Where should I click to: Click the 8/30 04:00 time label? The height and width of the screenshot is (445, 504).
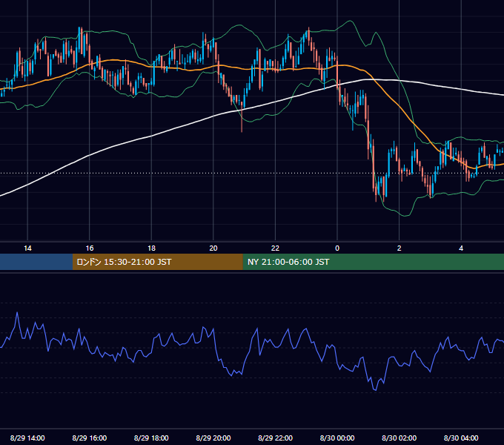461,438
